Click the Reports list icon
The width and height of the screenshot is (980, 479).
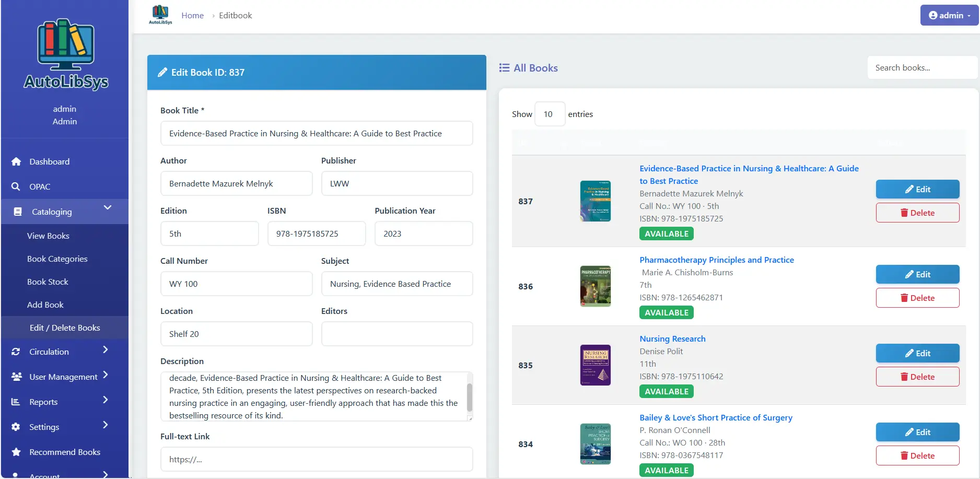coord(16,402)
